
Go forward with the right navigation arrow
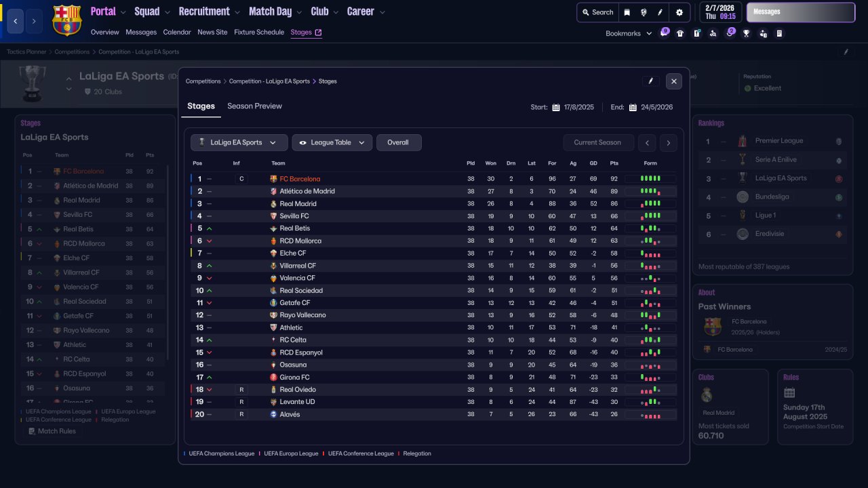coord(34,21)
